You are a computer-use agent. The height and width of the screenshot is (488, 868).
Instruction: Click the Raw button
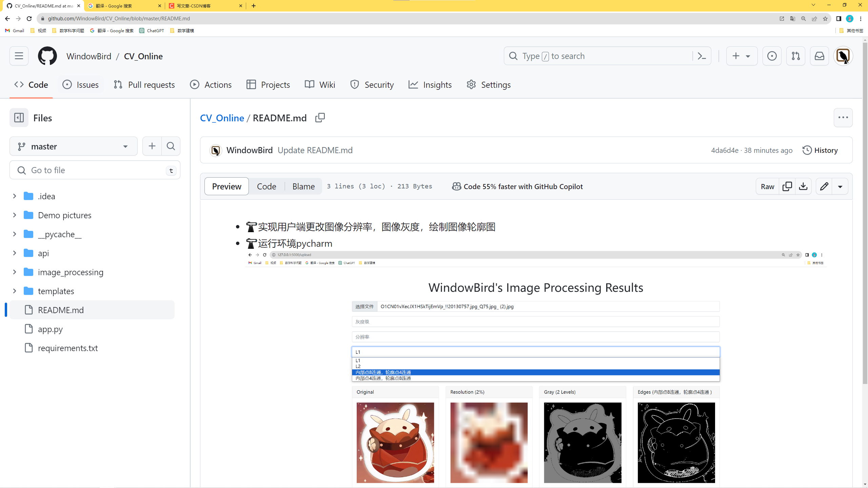[767, 186]
